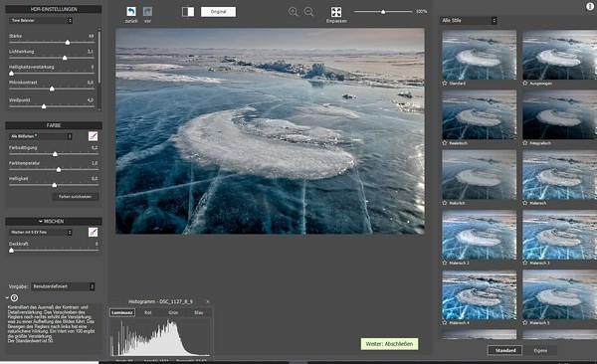Zoom in with the plus magnifier
597x364 pixels.
coord(294,12)
